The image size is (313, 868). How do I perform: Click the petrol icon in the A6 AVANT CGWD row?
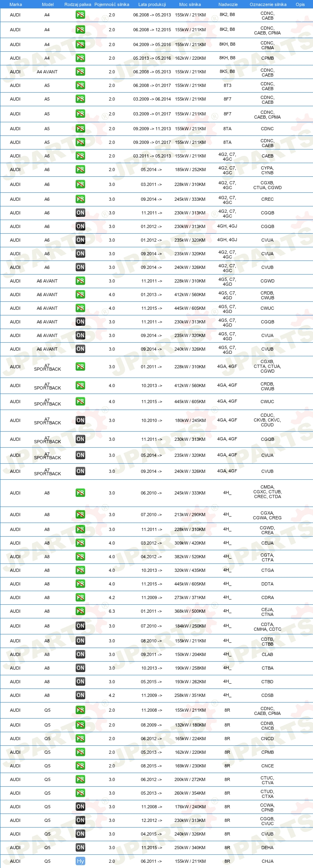click(80, 281)
